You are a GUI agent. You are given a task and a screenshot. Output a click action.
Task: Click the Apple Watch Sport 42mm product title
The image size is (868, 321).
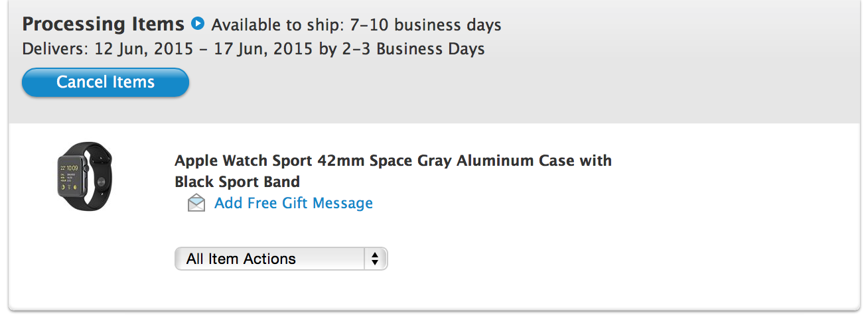tap(393, 160)
